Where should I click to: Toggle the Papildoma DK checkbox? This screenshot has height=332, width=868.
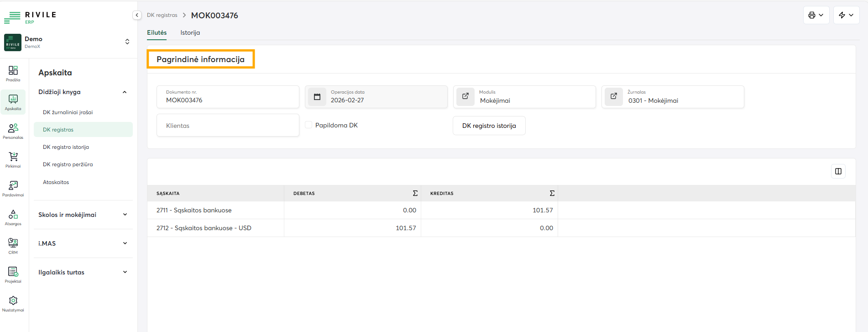tap(309, 125)
